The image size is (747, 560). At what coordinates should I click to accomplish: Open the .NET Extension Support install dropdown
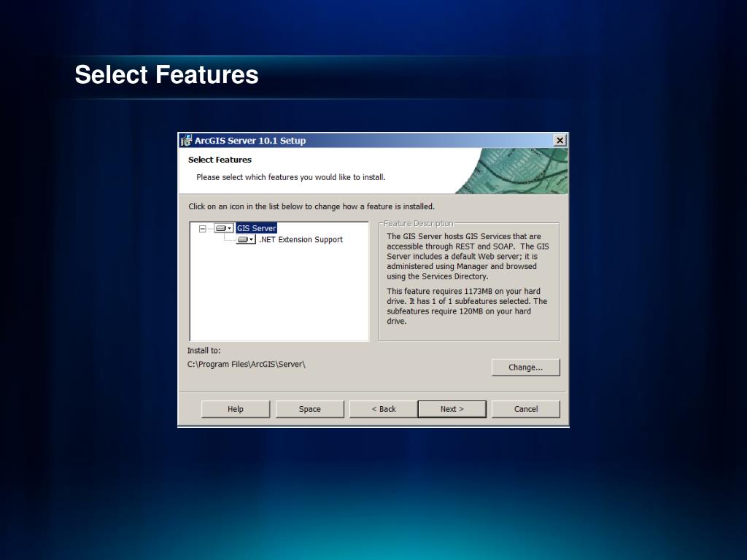point(246,239)
